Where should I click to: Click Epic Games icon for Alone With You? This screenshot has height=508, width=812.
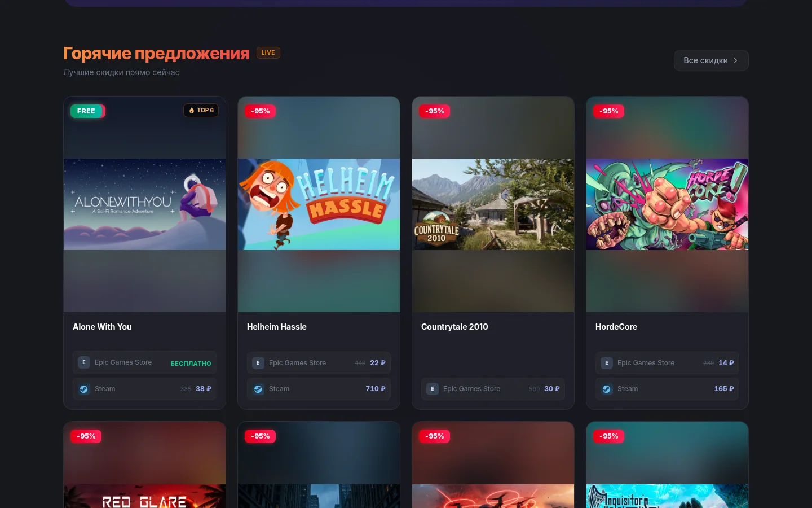84,362
